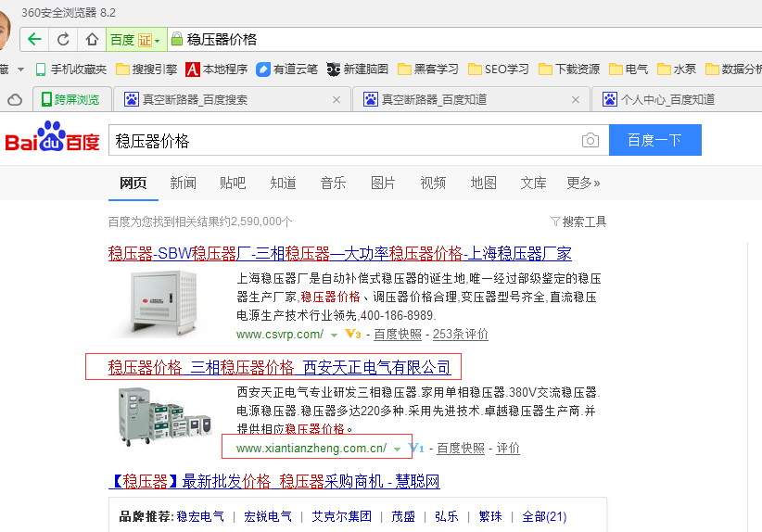Open the 本地程序 bookmark
Screen dimensions: 762x532
click(x=217, y=70)
